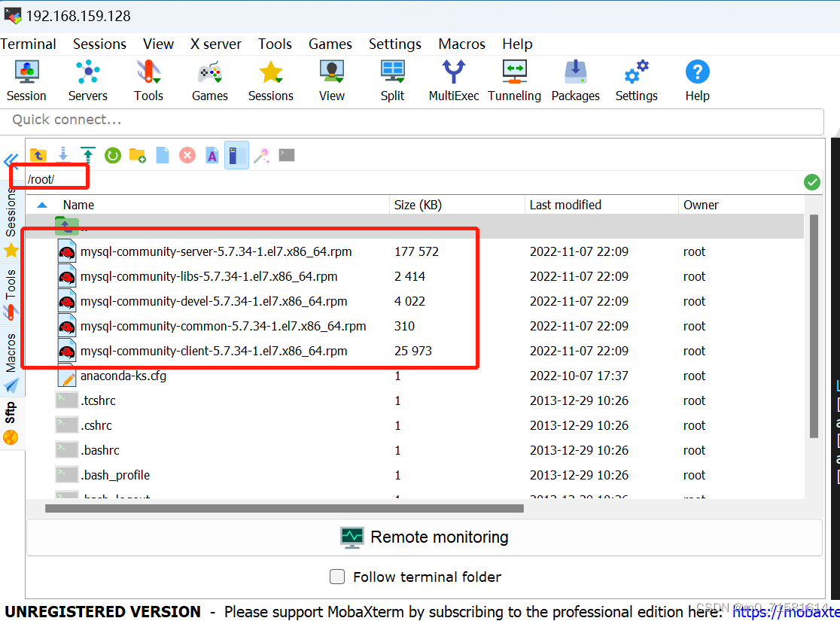
Task: Upload files to the remote server
Action: pos(88,155)
